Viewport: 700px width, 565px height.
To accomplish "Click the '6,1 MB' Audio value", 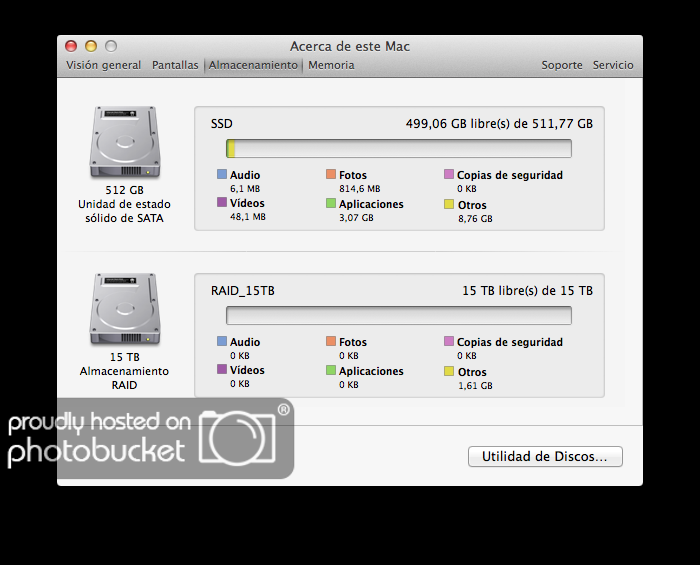I will click(x=245, y=189).
